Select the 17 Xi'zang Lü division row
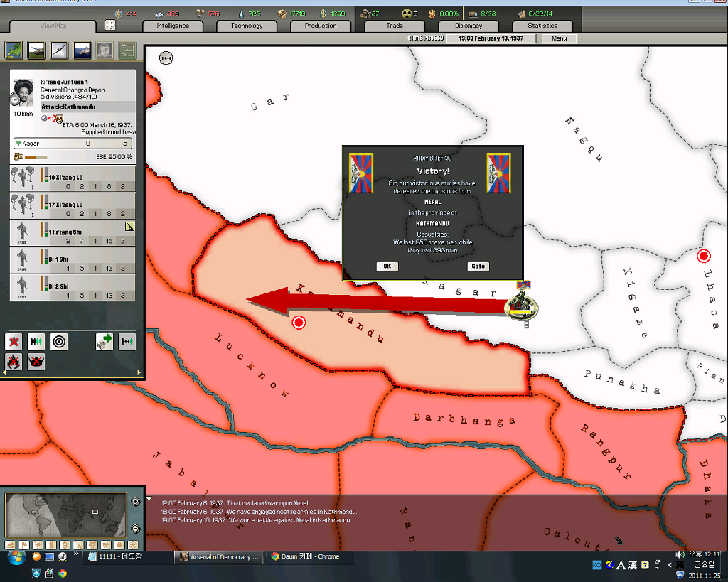This screenshot has width=728, height=582. click(73, 205)
